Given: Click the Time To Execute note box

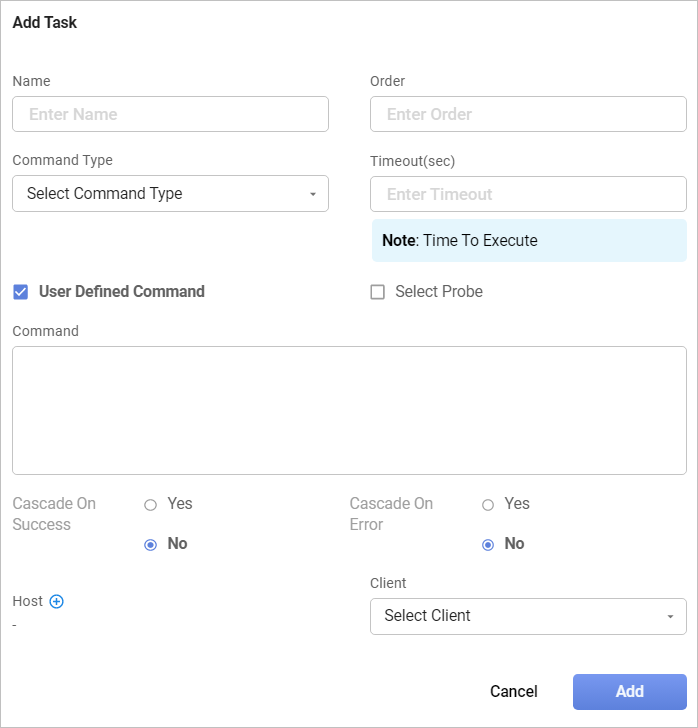Looking at the screenshot, I should (529, 241).
